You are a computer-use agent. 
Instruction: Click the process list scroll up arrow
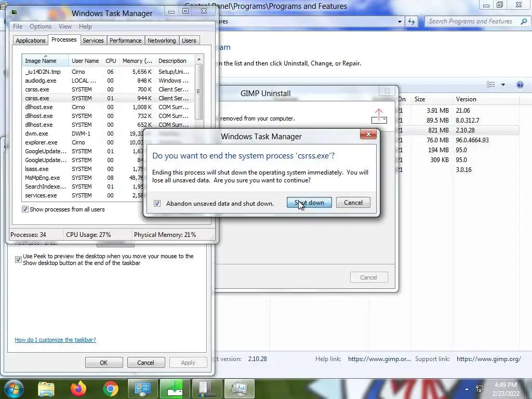199,59
